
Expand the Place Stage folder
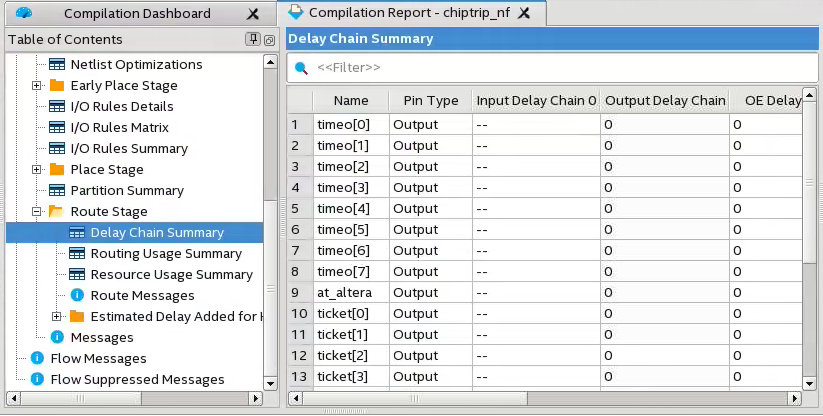click(37, 169)
